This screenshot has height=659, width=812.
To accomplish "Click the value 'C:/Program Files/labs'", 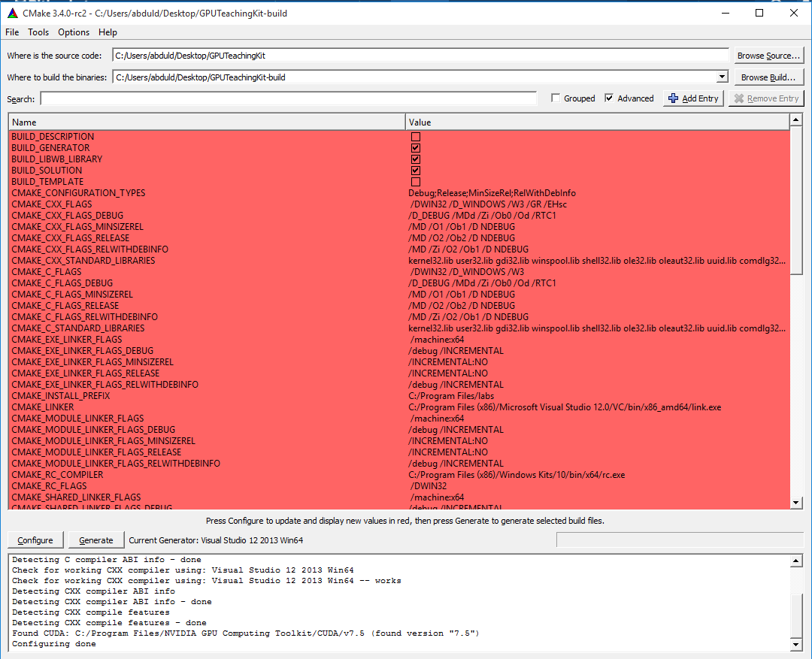I will pos(451,396).
